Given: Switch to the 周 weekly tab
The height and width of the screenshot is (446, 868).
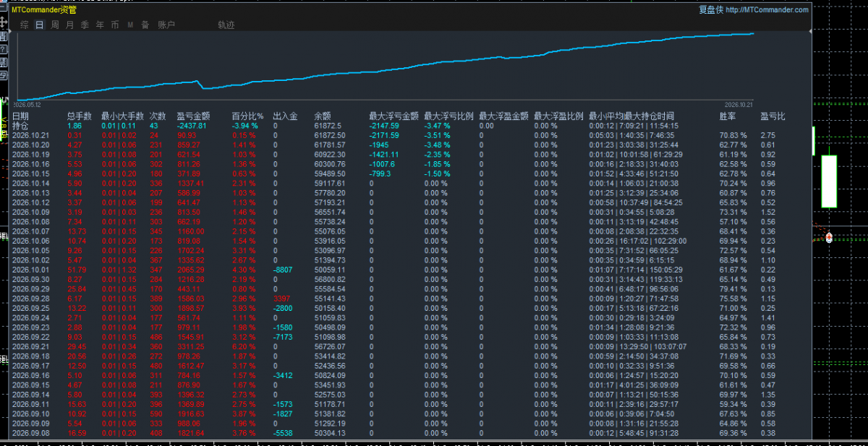Looking at the screenshot, I should (54, 25).
